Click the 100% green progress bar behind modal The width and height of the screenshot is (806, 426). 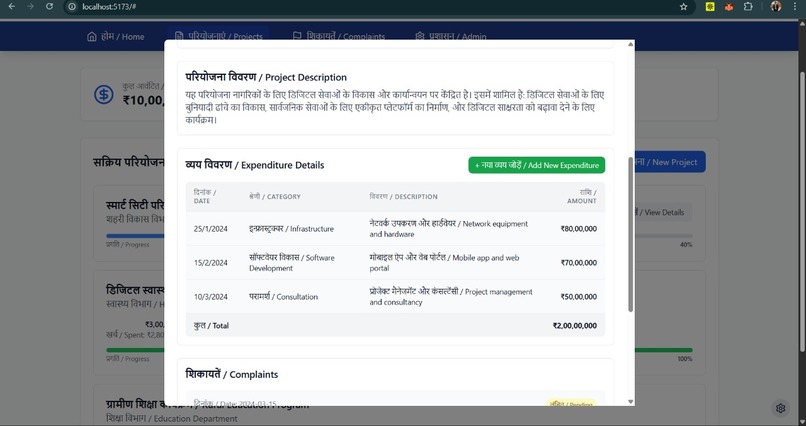[663, 350]
